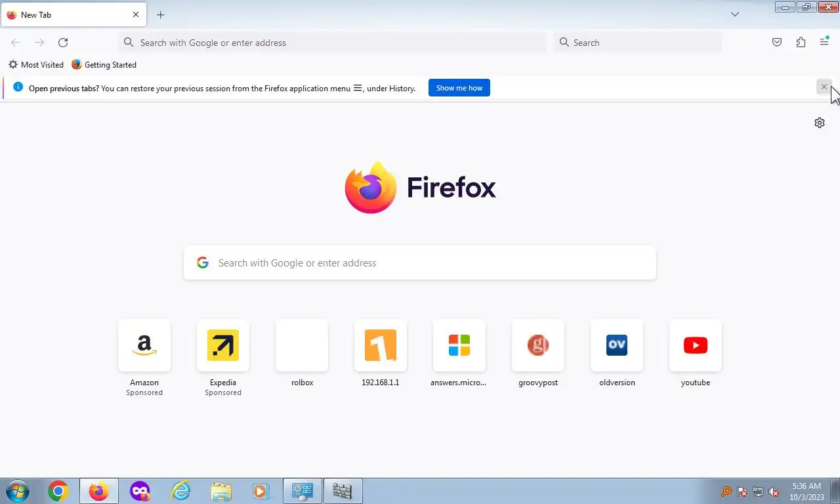This screenshot has width=840, height=504.
Task: Open the firewall brick wall taskbar button
Action: point(343,491)
